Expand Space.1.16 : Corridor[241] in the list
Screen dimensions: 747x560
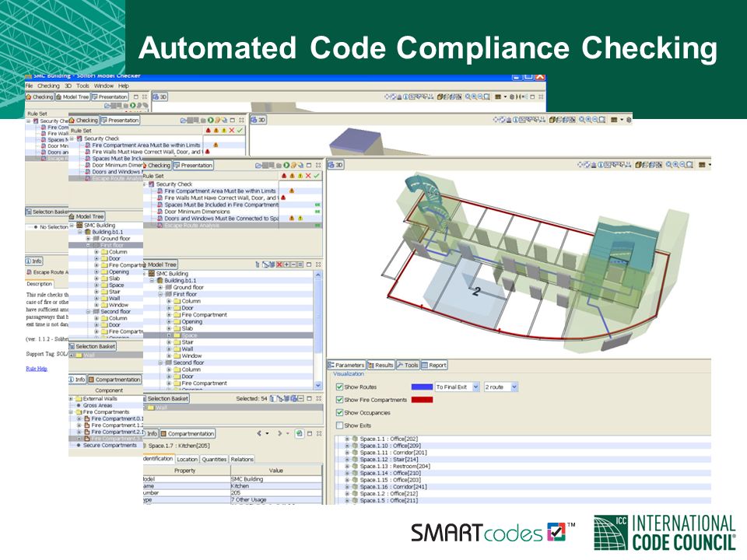click(x=347, y=487)
